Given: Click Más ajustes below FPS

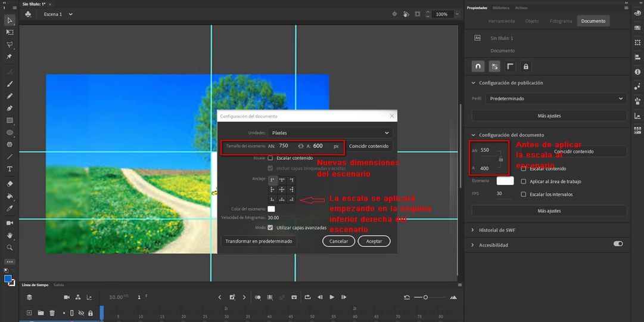Looking at the screenshot, I should click(549, 210).
